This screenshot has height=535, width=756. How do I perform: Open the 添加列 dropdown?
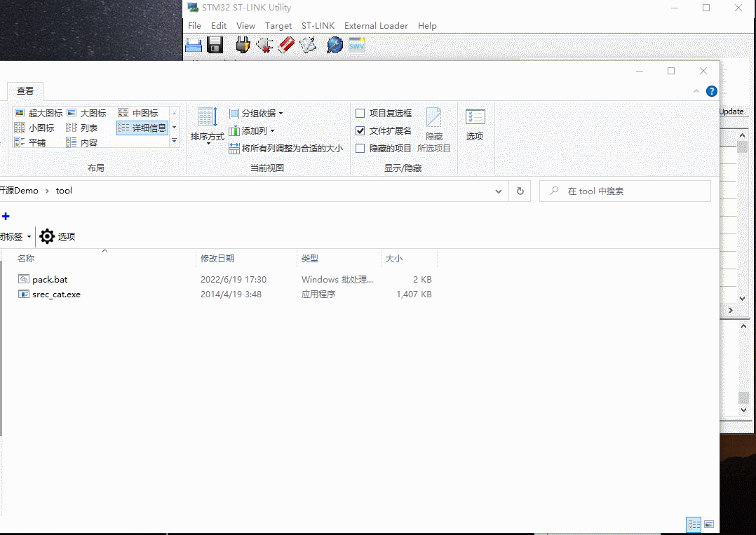tap(252, 130)
